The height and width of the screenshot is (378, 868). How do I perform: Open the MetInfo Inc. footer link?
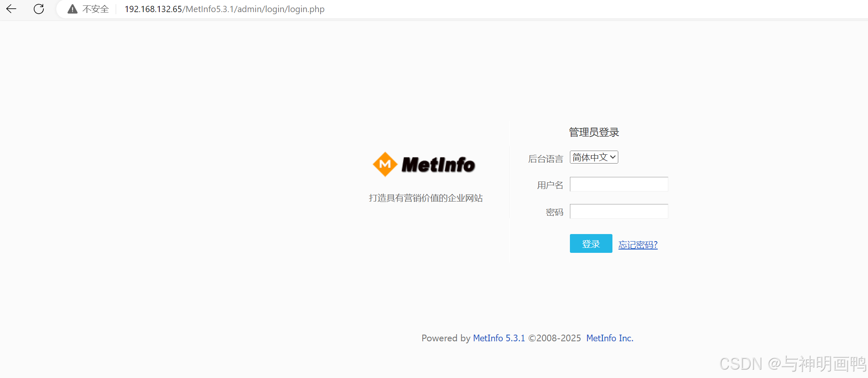click(610, 338)
